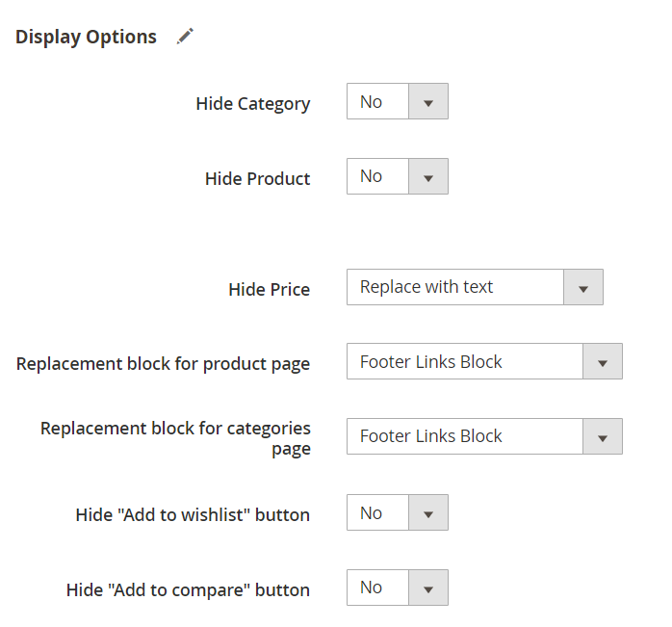Open the Hide Category dropdown
This screenshot has width=672, height=627.
point(378,102)
